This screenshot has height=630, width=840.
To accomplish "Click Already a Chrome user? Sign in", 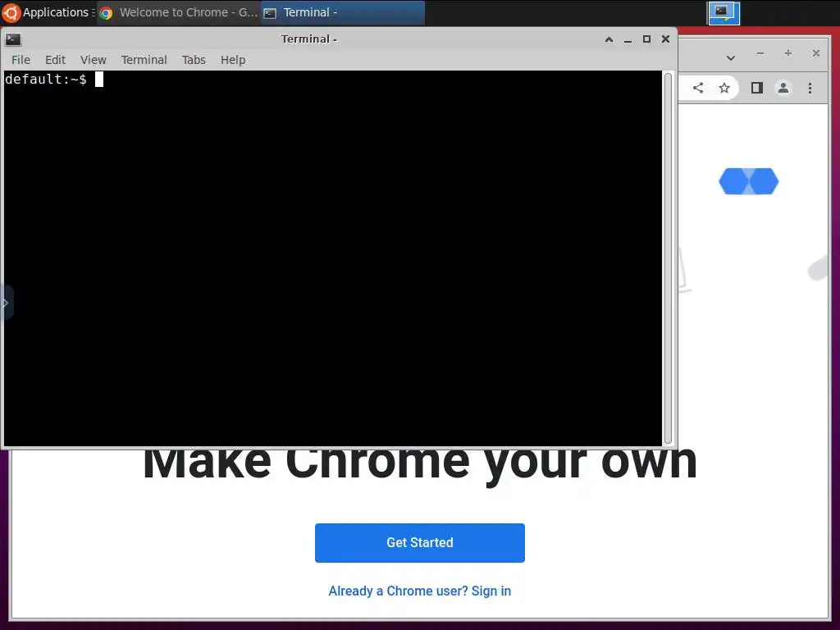I will (x=420, y=591).
